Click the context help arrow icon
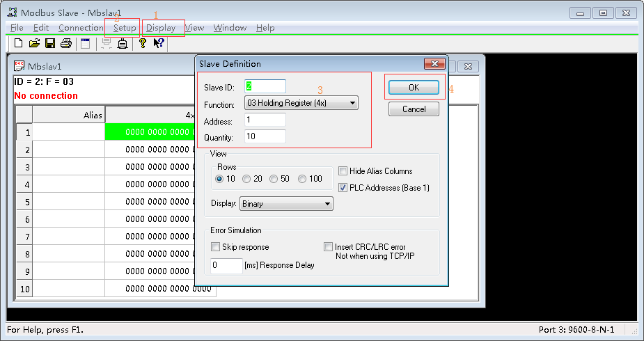This screenshot has width=644, height=341. [x=159, y=43]
